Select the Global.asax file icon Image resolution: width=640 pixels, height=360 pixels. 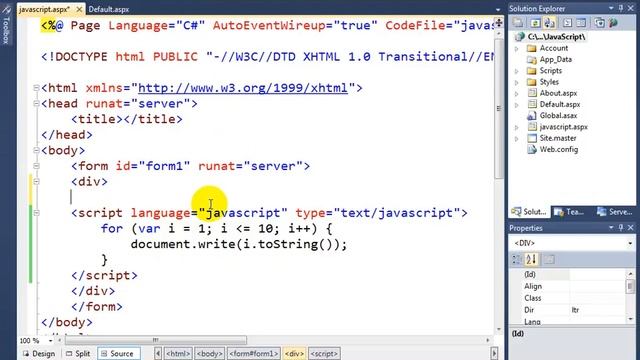pos(531,116)
